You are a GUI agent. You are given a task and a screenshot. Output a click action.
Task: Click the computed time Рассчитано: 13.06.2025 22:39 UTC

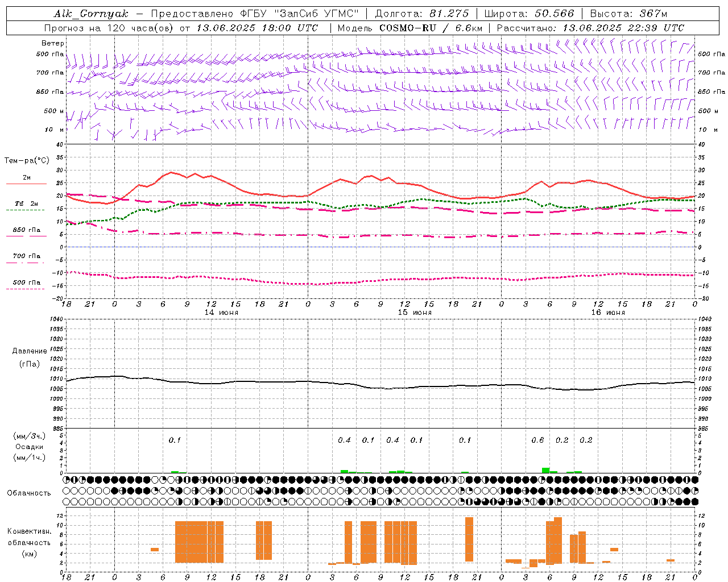(590, 28)
